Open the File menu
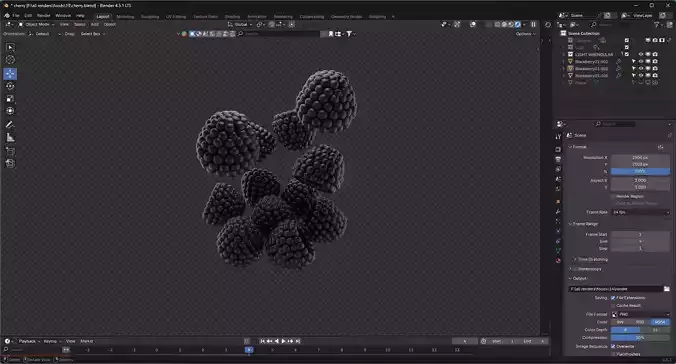The width and height of the screenshot is (676, 364). coord(16,16)
